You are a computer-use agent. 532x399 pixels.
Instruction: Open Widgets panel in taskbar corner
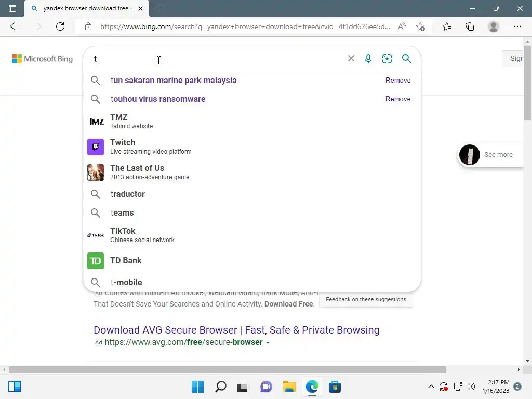pos(15,387)
